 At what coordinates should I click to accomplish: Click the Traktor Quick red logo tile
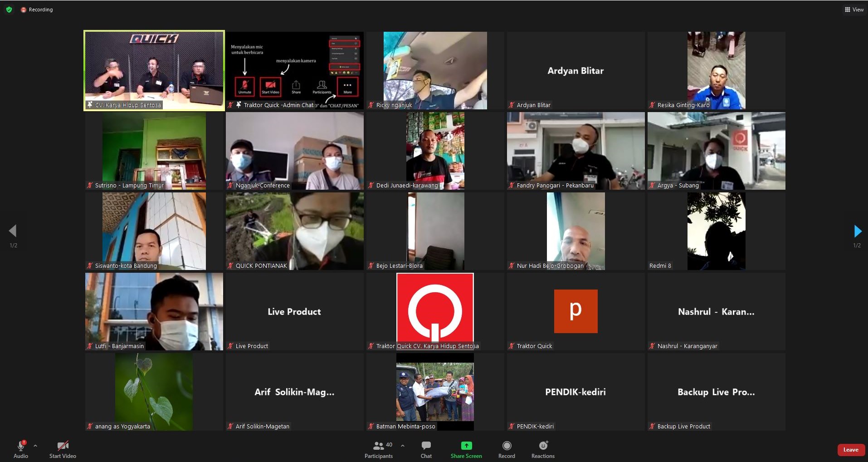(435, 309)
